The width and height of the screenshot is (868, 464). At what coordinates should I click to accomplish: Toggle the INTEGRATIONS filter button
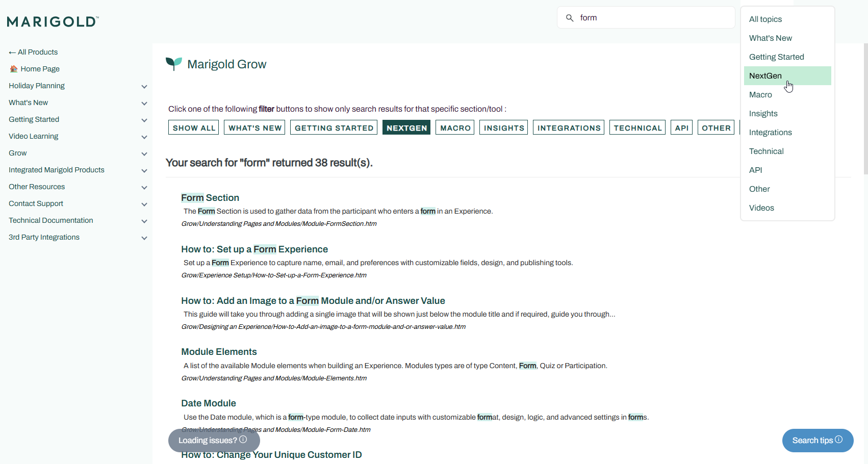point(569,128)
